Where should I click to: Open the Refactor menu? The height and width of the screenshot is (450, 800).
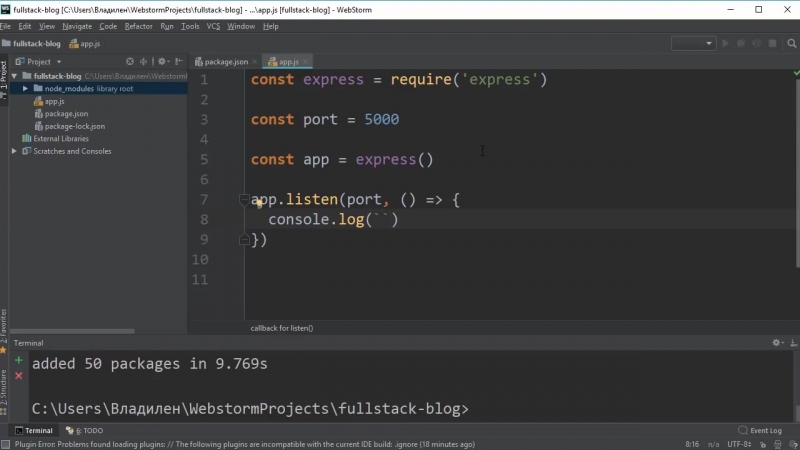(138, 26)
